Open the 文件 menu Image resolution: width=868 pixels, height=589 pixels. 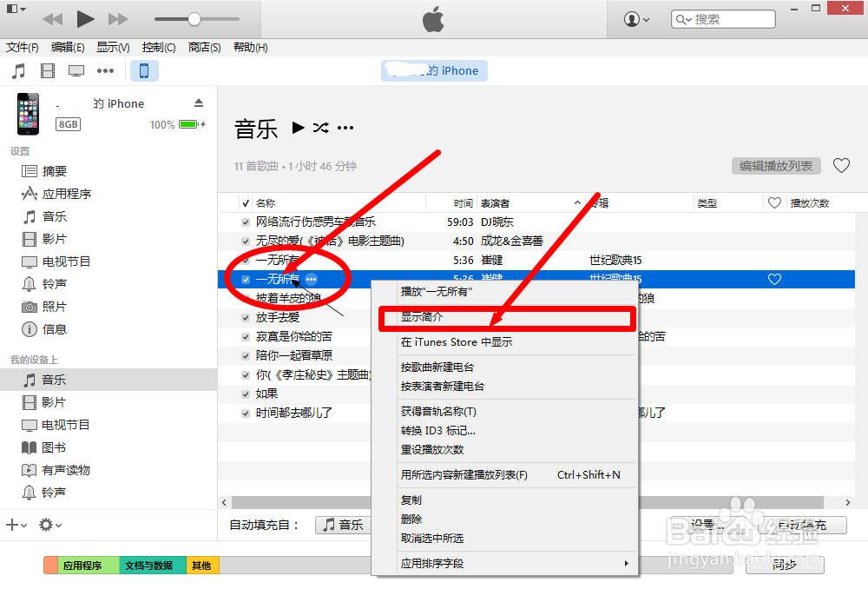pos(23,47)
